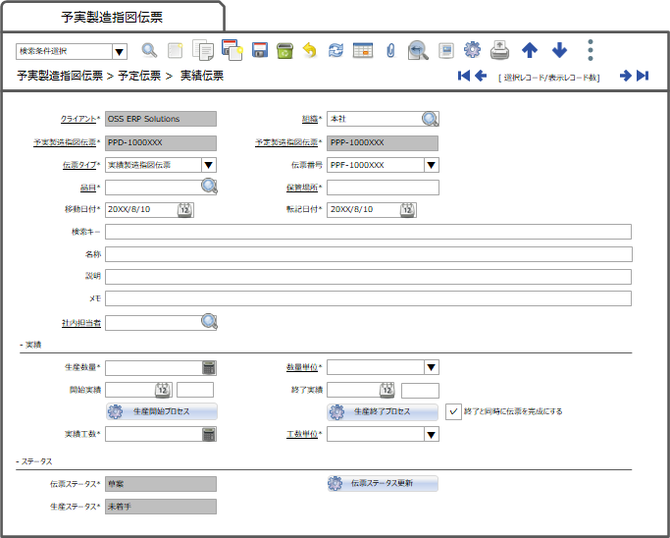Click the クライアント field label link

[x=80, y=119]
